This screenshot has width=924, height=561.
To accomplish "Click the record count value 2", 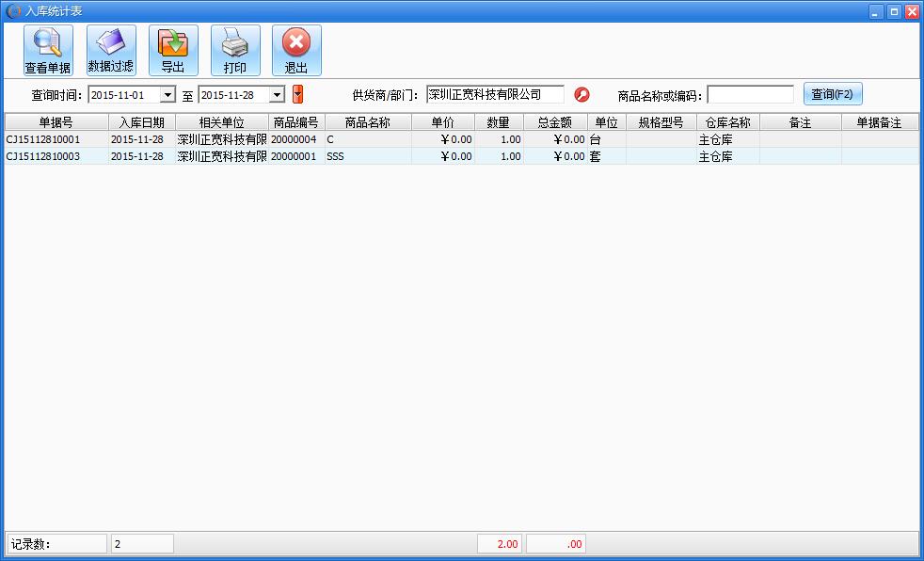I will 142,544.
